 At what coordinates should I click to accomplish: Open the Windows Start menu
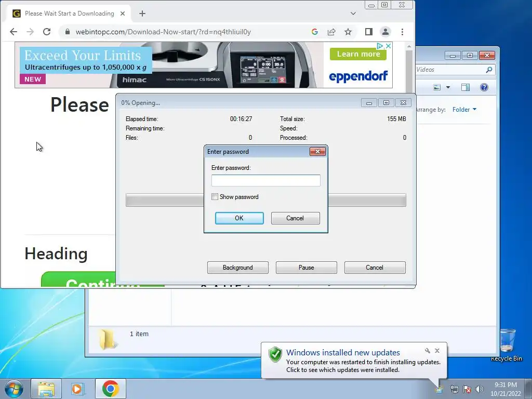14,389
